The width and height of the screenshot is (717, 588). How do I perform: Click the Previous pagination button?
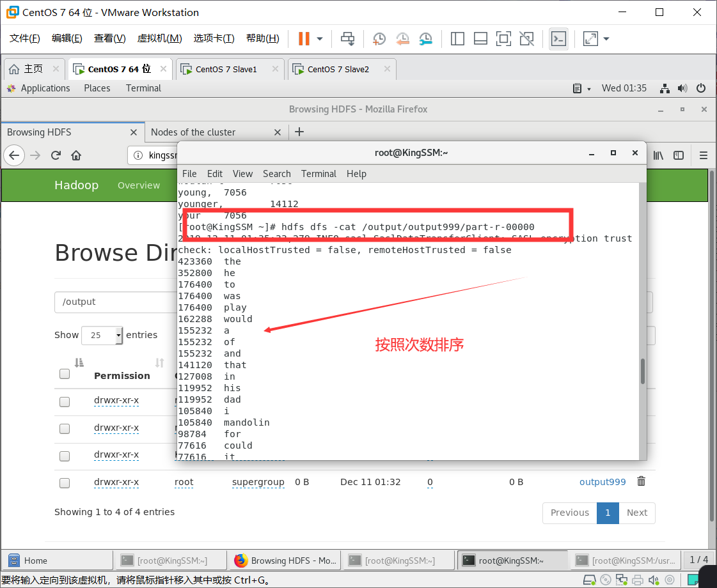coord(569,513)
